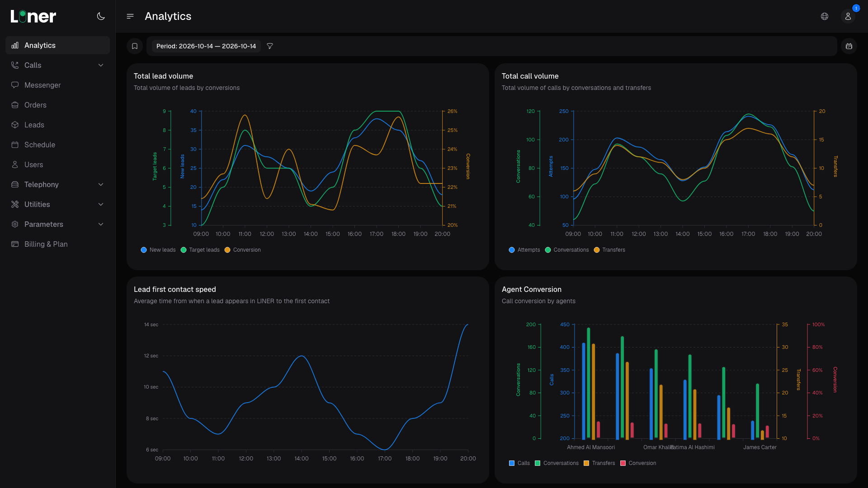Click James Carter axis label
Image resolution: width=868 pixels, height=488 pixels.
pos(760,447)
